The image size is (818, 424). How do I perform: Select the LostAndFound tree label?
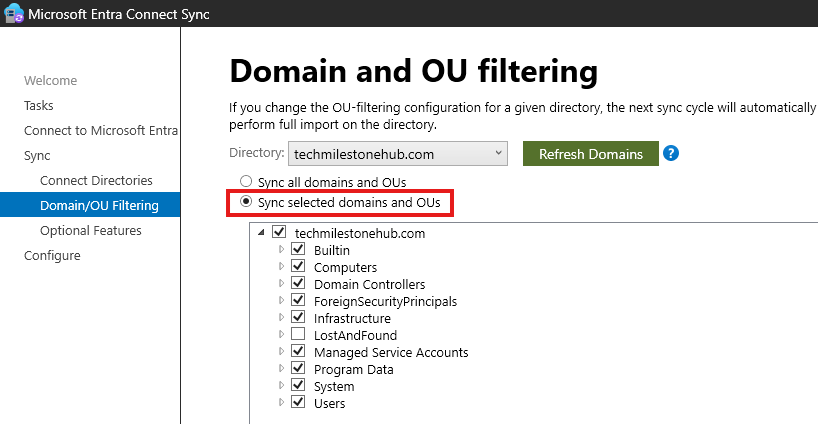point(355,335)
